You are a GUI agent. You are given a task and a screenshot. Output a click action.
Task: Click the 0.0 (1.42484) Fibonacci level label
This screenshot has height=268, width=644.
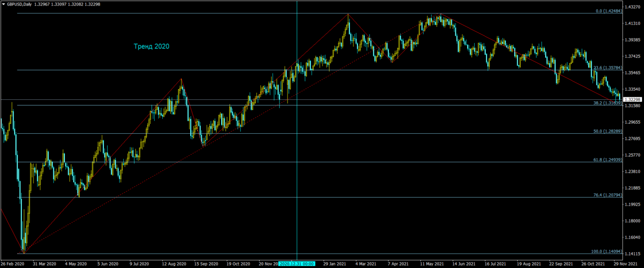(609, 10)
